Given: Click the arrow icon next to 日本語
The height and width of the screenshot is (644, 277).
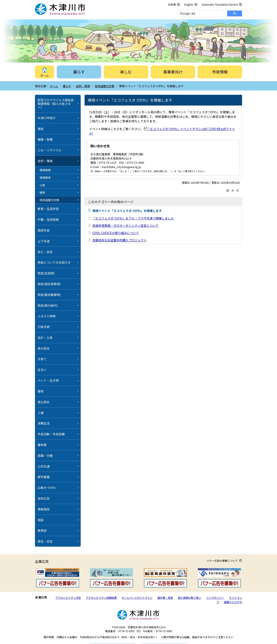Looking at the screenshot, I should coord(179,5).
